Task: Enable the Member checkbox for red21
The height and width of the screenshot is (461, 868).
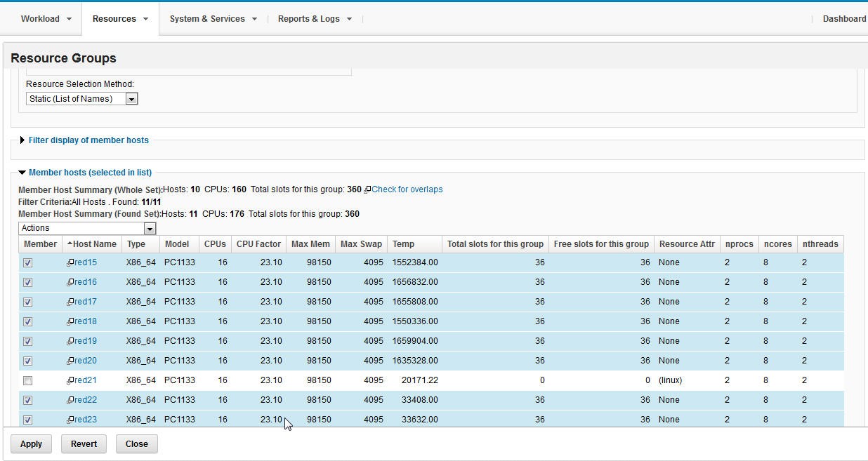Action: (x=26, y=380)
